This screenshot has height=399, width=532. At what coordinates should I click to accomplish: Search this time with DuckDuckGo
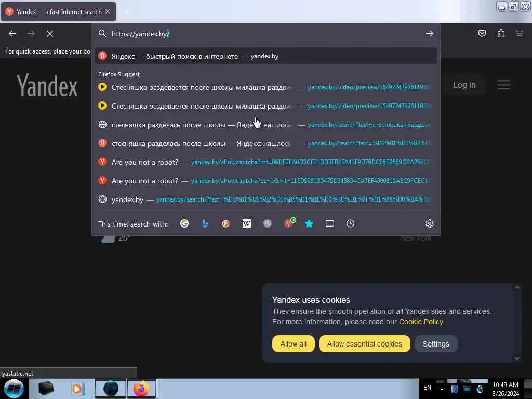pos(225,223)
